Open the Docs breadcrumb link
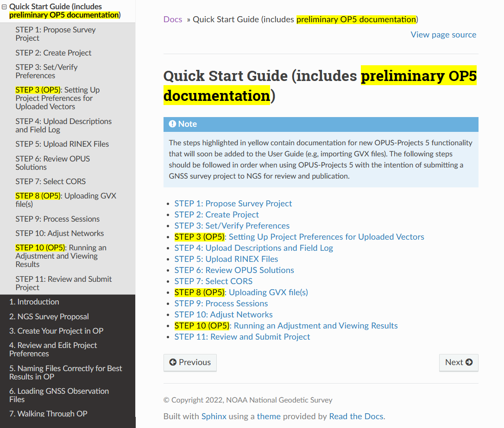Image resolution: width=504 pixels, height=428 pixels. pyautogui.click(x=173, y=19)
